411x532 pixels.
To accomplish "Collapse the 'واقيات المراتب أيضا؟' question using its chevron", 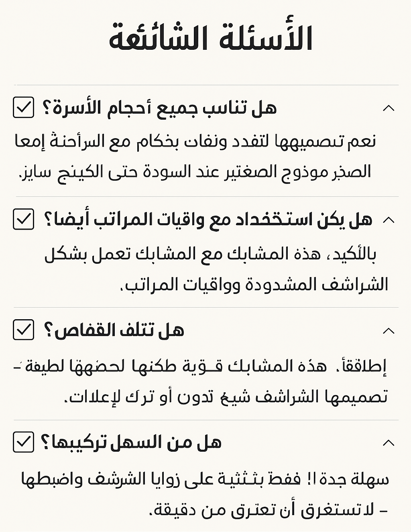I will 389,220.
